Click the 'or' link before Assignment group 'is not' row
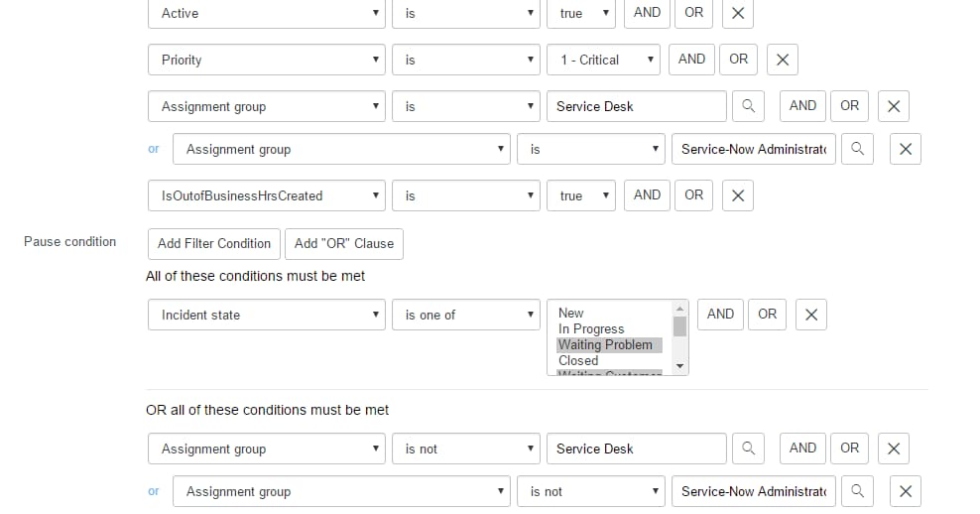This screenshot has height=514, width=980. click(x=153, y=491)
